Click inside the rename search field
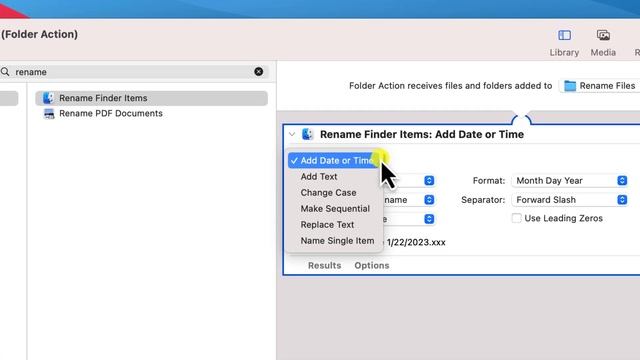Image resolution: width=640 pixels, height=360 pixels. click(133, 72)
